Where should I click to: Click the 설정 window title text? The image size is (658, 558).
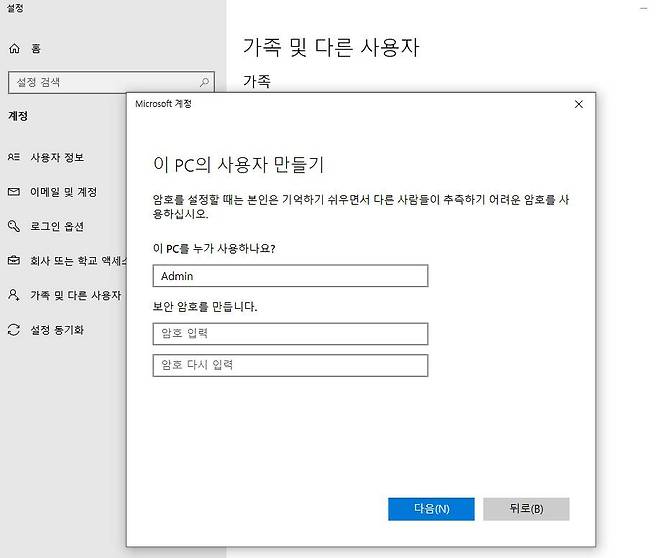coord(15,8)
